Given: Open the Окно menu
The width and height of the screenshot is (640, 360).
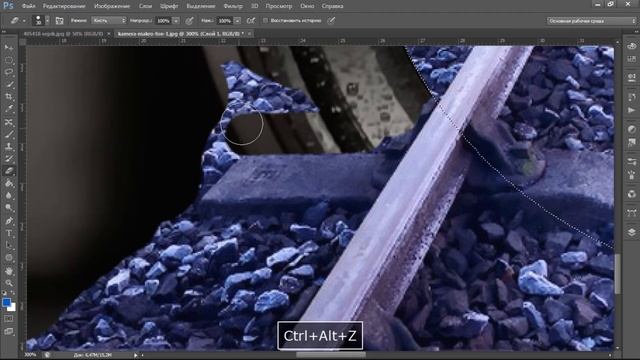Looking at the screenshot, I should (x=307, y=6).
